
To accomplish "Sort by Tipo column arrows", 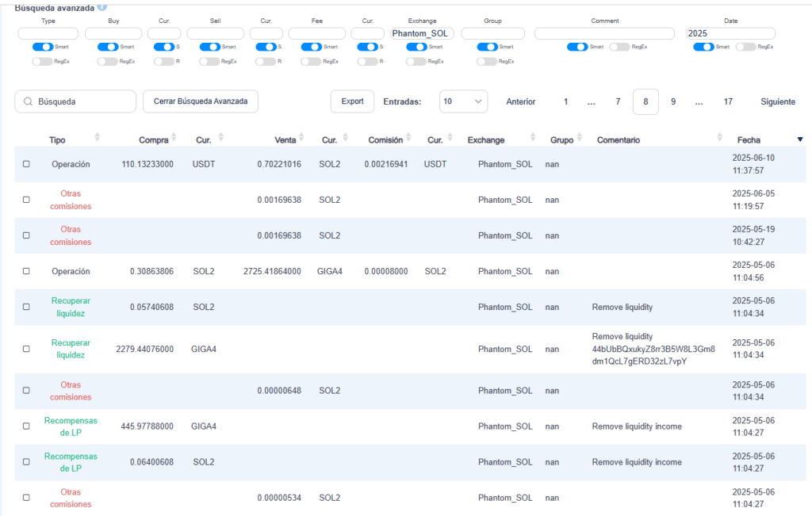I will coord(97,137).
